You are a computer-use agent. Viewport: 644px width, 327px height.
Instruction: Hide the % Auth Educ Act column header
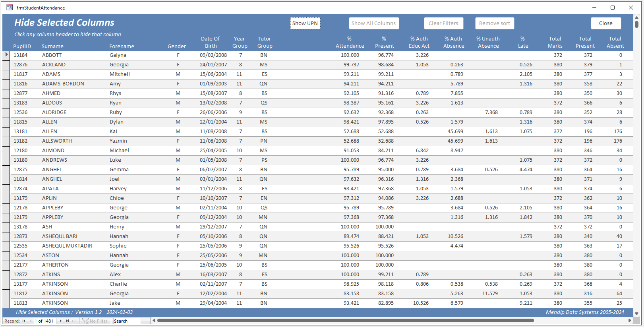(419, 42)
